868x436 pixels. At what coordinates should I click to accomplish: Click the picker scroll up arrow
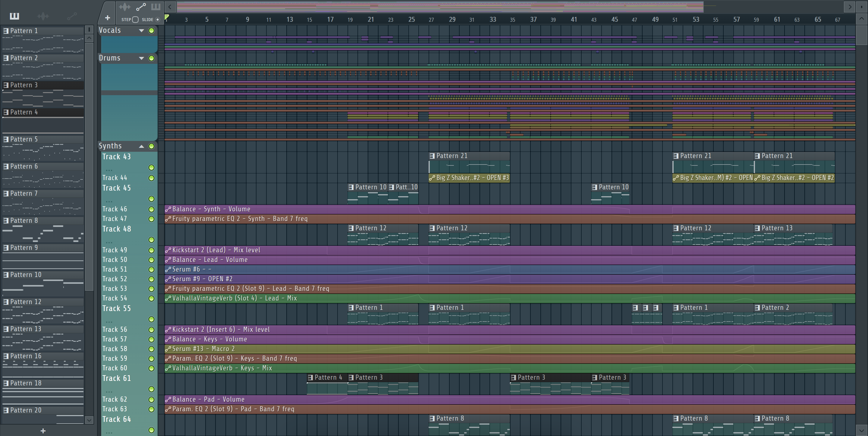89,38
